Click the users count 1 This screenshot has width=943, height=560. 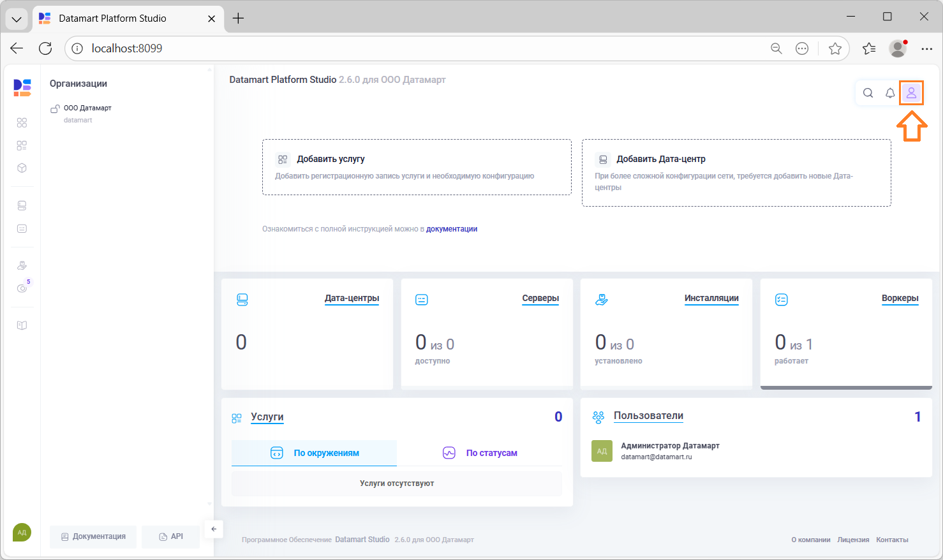click(917, 416)
